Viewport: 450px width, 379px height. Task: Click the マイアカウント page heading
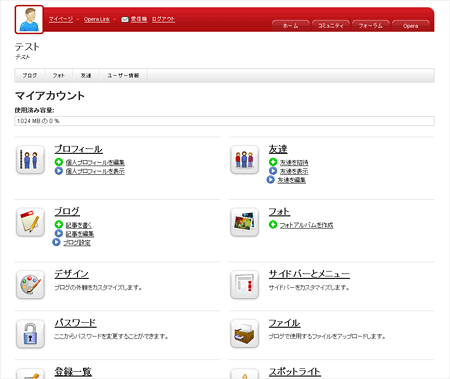coord(50,96)
